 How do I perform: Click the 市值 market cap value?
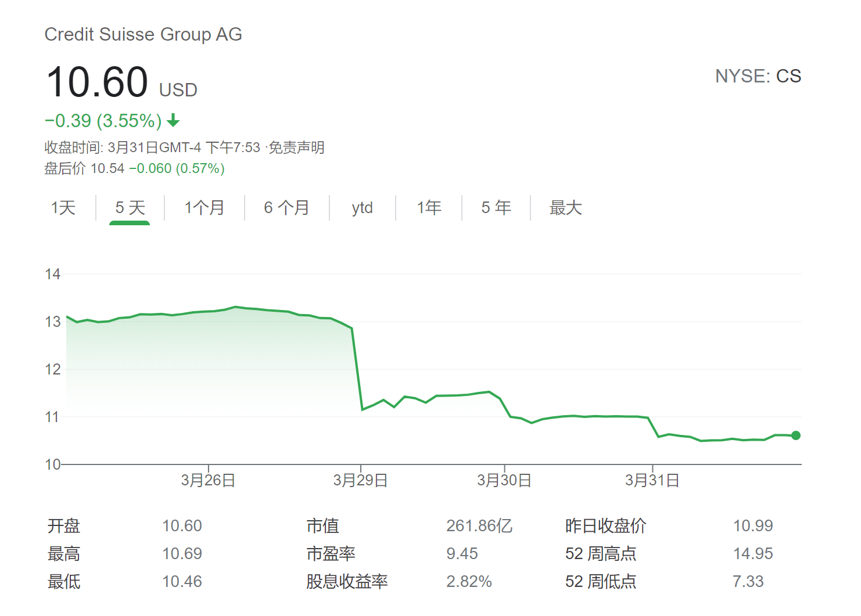click(x=479, y=526)
